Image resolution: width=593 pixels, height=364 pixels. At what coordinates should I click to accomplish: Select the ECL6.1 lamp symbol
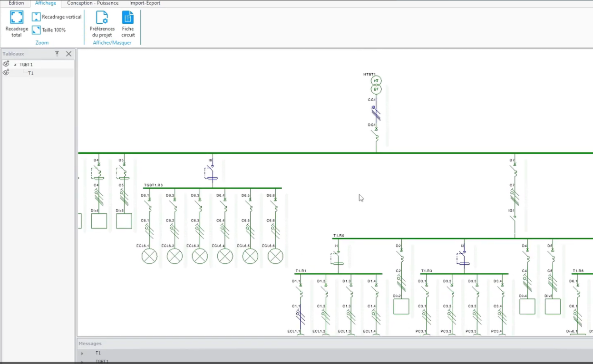pos(149,257)
